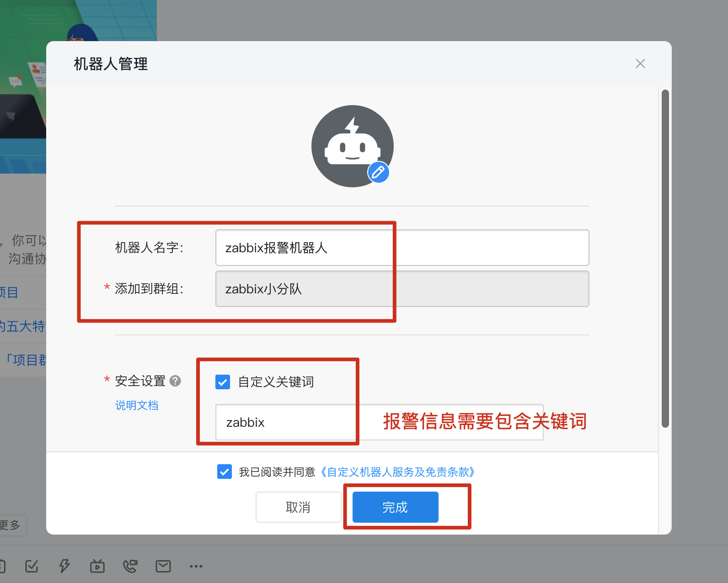728x583 pixels.
Task: Click the help question mark beside 安全设置
Action: pos(175,381)
